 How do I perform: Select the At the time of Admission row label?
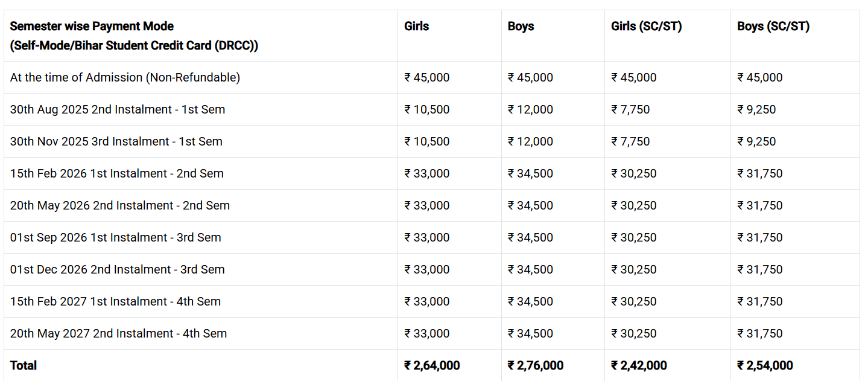[x=125, y=77]
